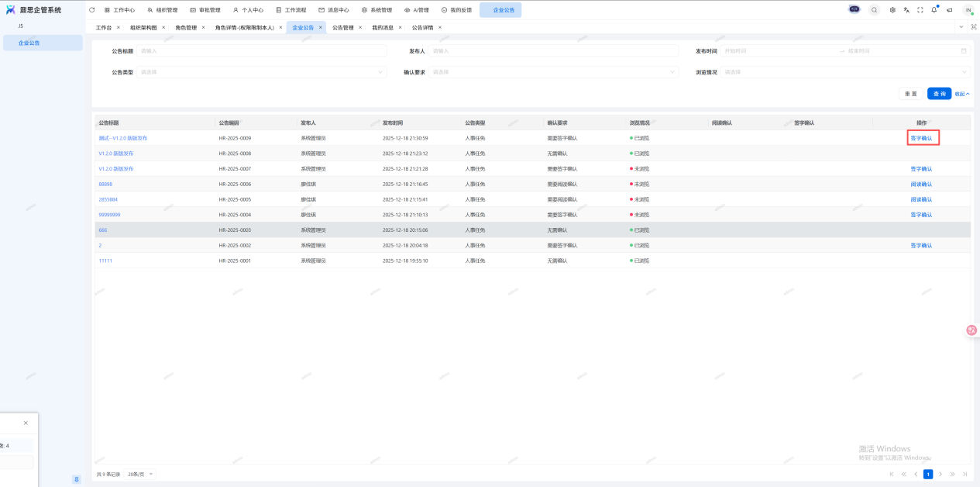Click the IN user avatar
The width and height of the screenshot is (980, 487).
[x=968, y=10]
